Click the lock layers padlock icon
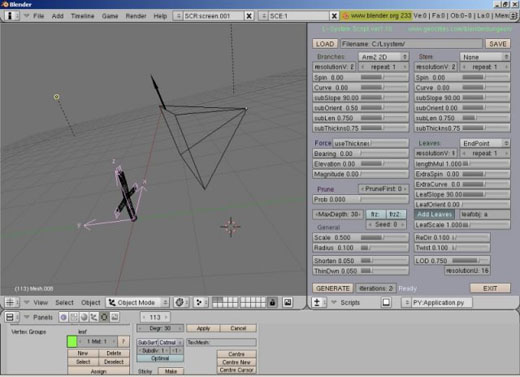This screenshot has width=520, height=377. click(x=272, y=302)
